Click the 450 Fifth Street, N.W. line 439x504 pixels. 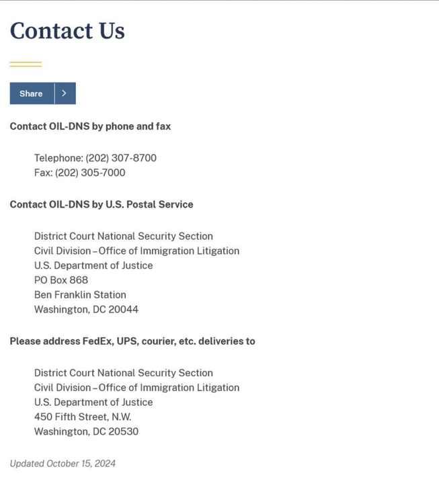pos(83,417)
